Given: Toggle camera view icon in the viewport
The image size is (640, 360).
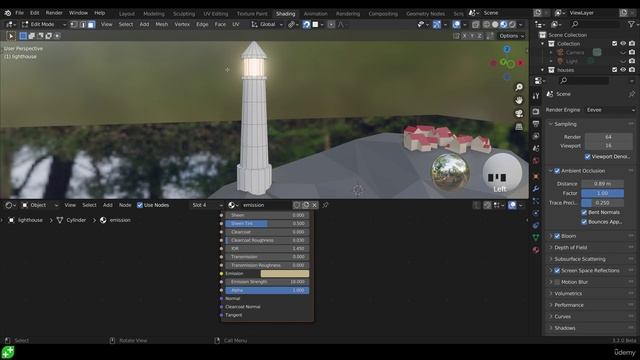Looking at the screenshot, I should 519,113.
